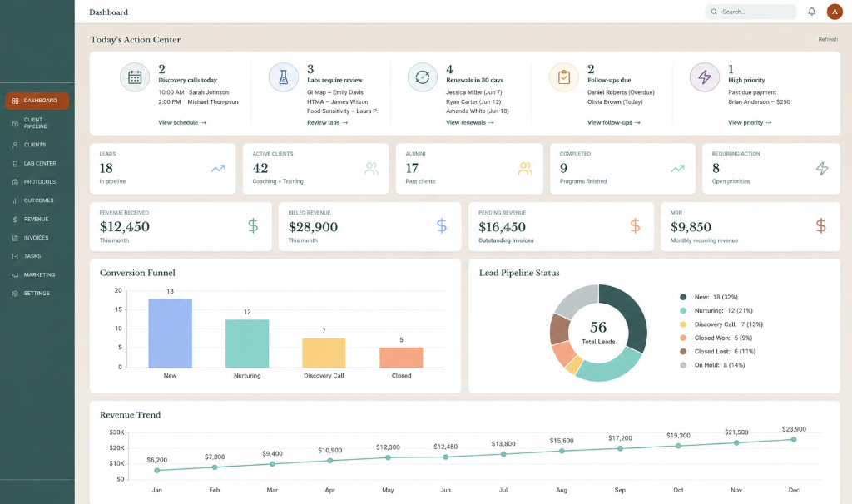Select 'Nurturing: 12 (21%)' legend entry
The image size is (852, 504).
[716, 311]
